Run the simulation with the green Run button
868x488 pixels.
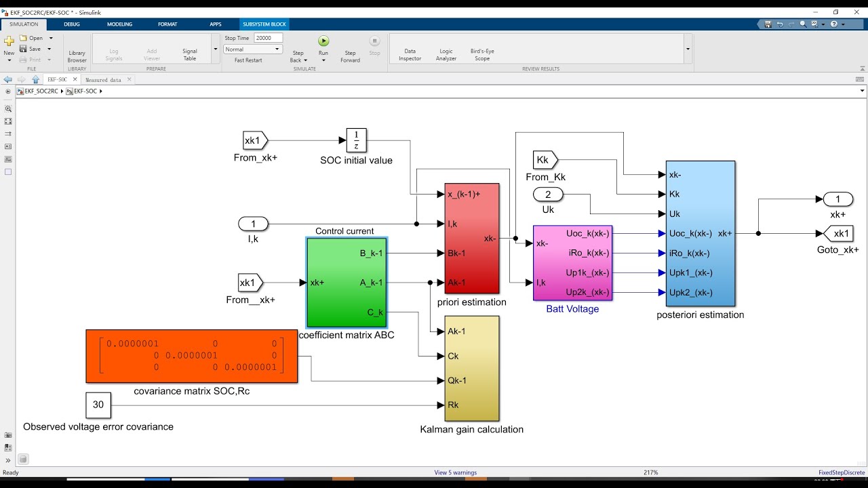(323, 41)
